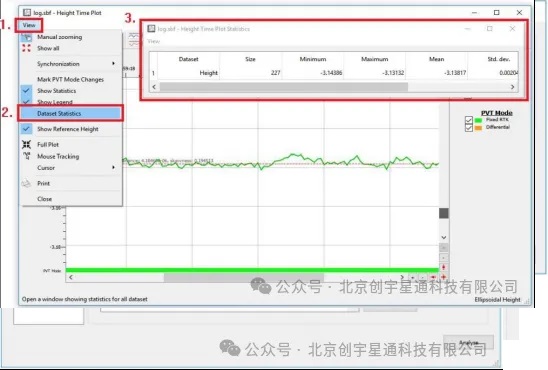Click the green Fixed RTK color swatch

[478, 120]
